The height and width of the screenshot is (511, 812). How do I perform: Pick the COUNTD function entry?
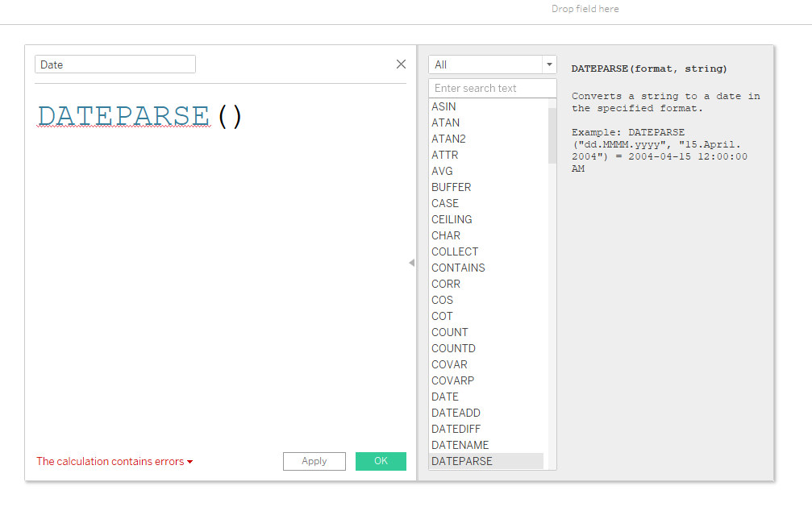[453, 348]
